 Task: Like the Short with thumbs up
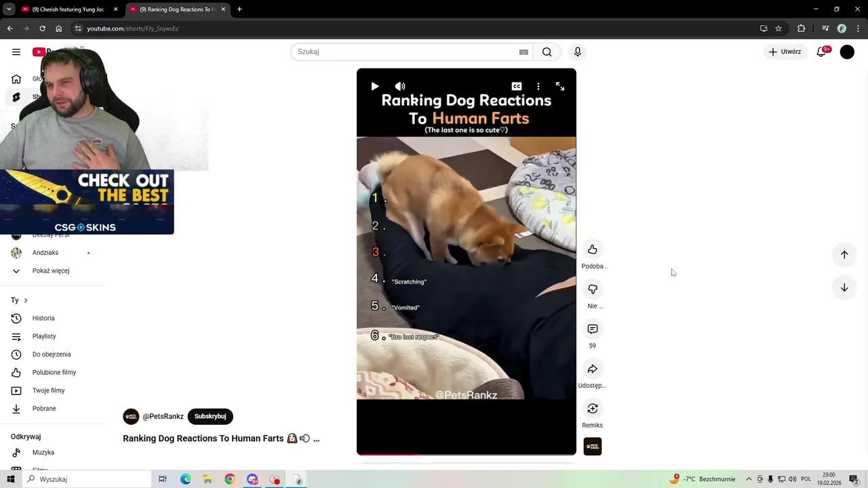click(x=593, y=249)
